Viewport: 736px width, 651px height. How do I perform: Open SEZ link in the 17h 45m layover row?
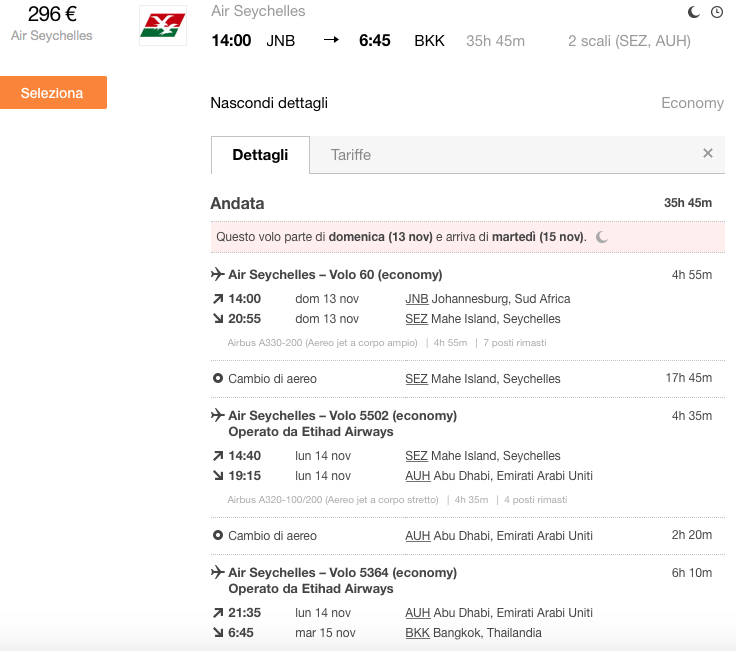(x=416, y=379)
